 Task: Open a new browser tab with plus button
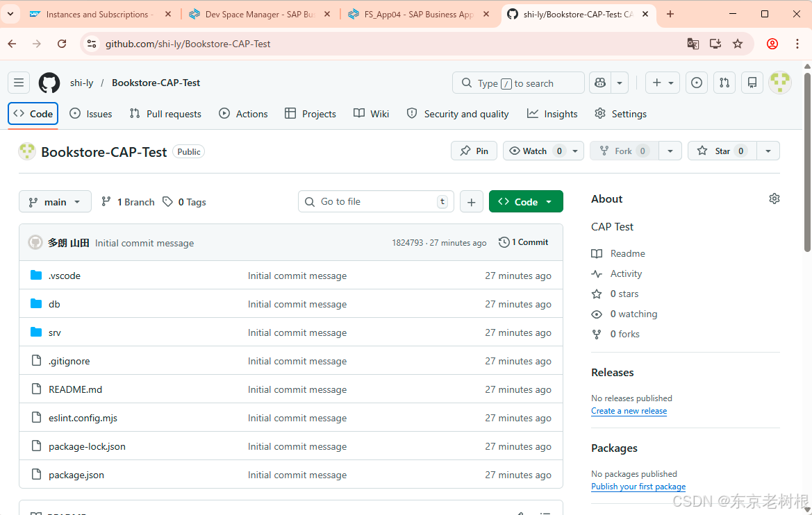pyautogui.click(x=670, y=14)
